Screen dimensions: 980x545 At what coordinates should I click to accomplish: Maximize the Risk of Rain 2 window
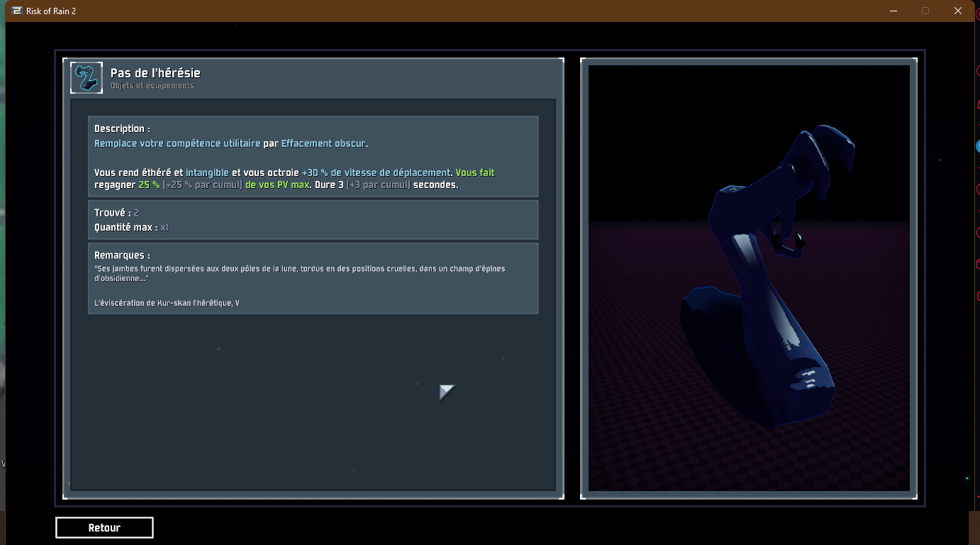point(925,11)
